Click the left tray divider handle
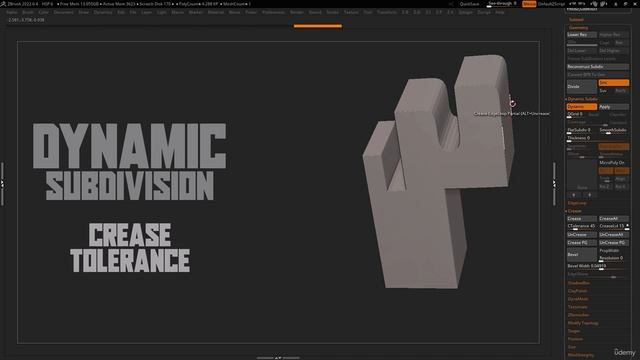The image size is (640, 360). (x=2, y=184)
